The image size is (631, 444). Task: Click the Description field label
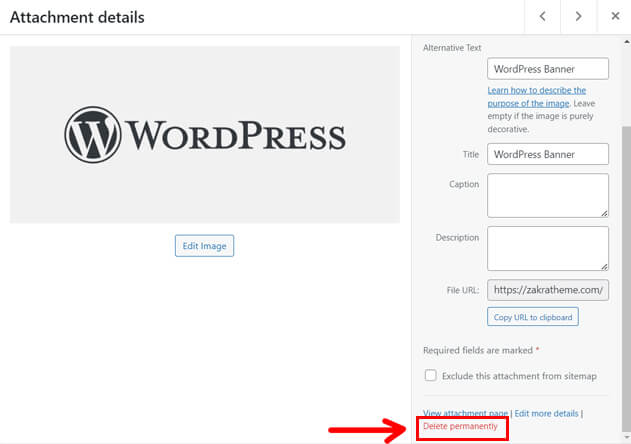pyautogui.click(x=457, y=237)
